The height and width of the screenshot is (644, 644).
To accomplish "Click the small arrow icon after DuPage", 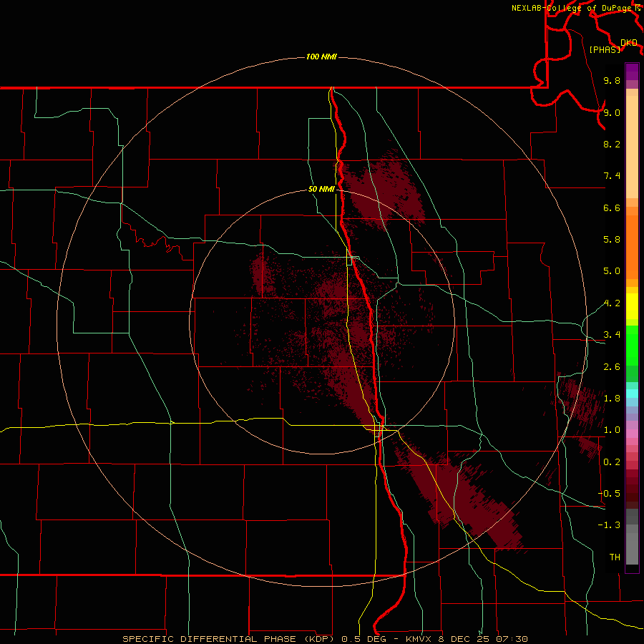I will [x=638, y=8].
